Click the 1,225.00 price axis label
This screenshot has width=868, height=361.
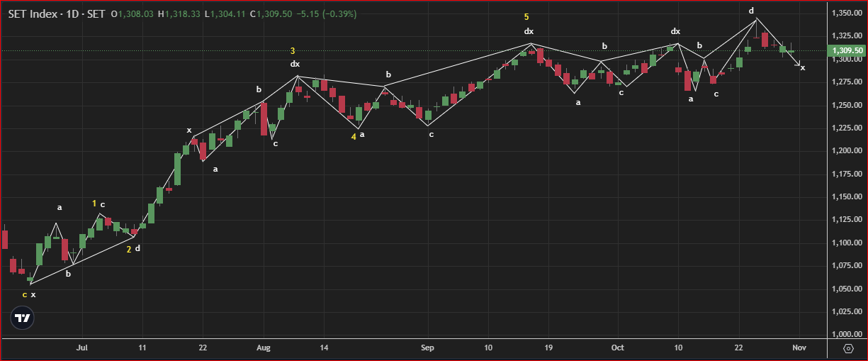tap(847, 128)
